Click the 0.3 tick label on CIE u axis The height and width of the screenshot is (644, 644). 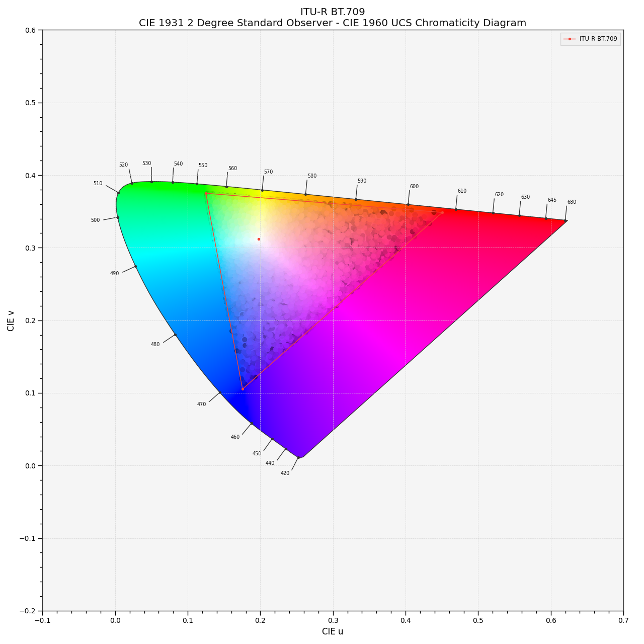pyautogui.click(x=333, y=620)
